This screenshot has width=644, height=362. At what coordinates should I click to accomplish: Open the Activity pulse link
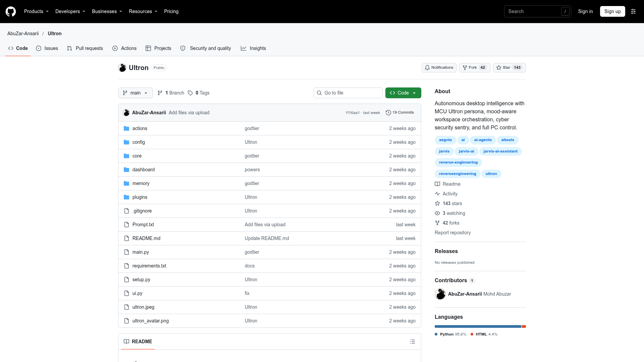(x=446, y=194)
